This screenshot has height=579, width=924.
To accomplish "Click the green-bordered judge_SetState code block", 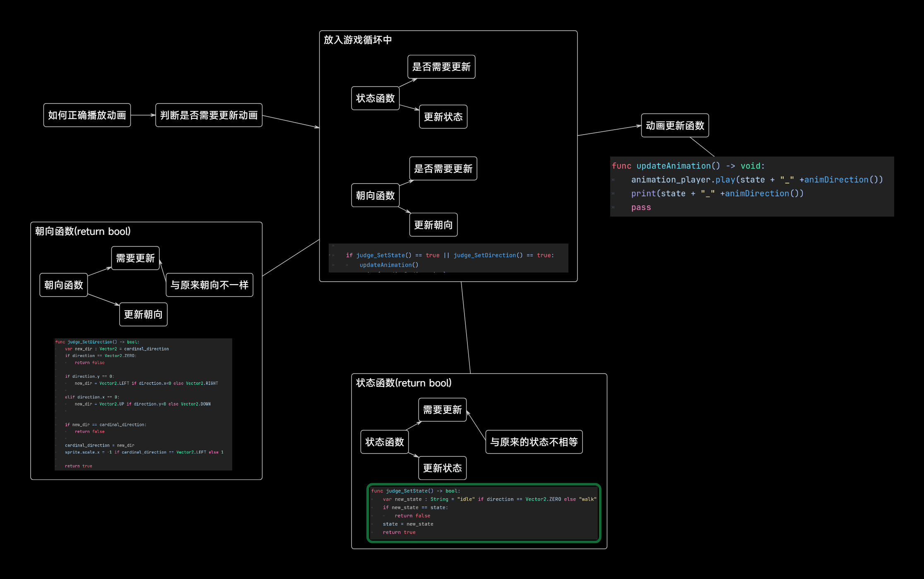I will [484, 513].
